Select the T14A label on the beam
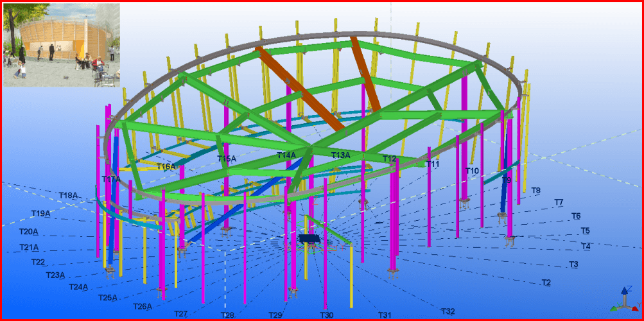The image size is (644, 321). click(286, 155)
